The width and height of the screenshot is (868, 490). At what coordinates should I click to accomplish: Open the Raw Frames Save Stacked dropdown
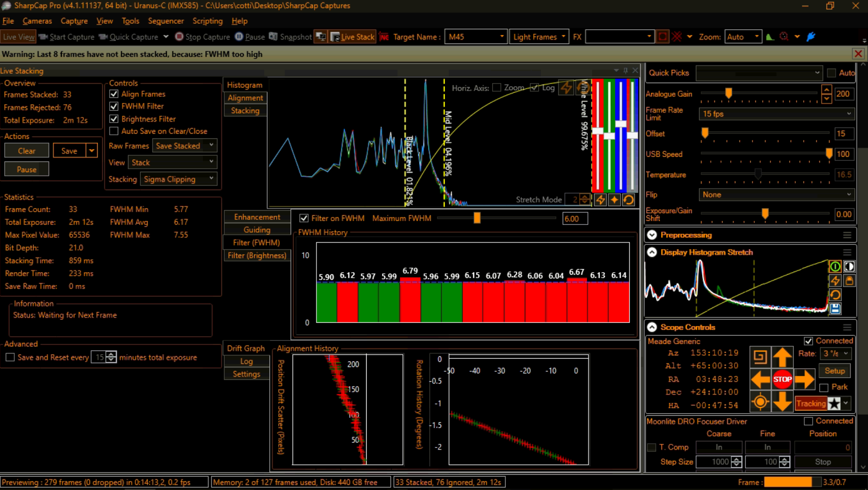tap(184, 146)
